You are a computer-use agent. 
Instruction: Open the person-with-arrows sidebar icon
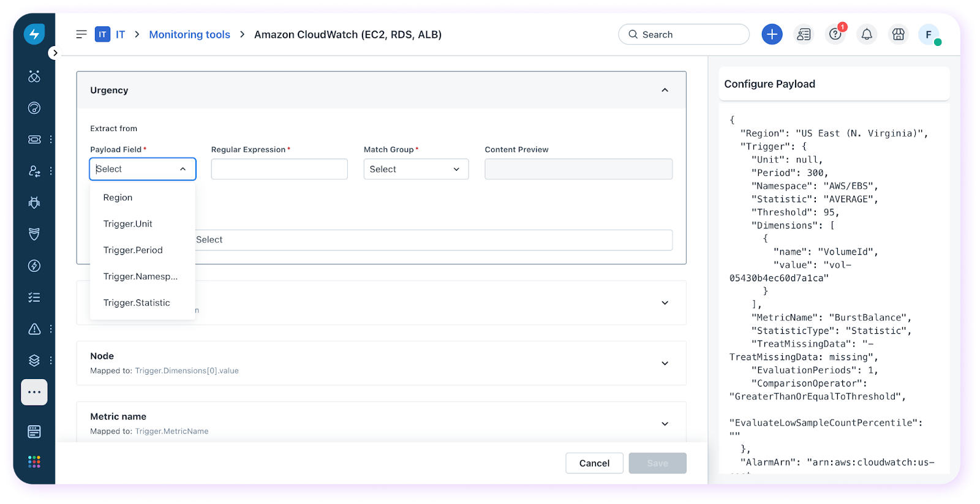tap(34, 171)
